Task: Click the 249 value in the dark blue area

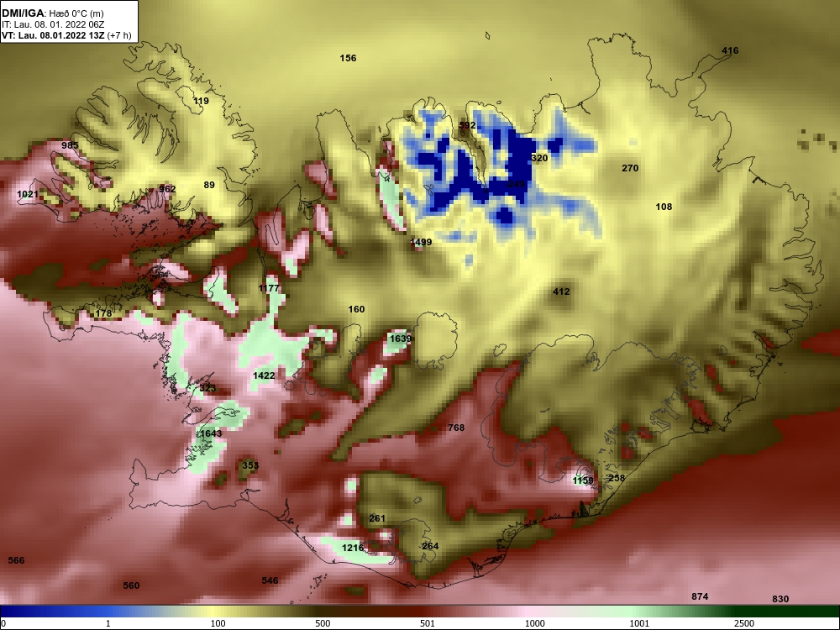Action: pyautogui.click(x=517, y=184)
